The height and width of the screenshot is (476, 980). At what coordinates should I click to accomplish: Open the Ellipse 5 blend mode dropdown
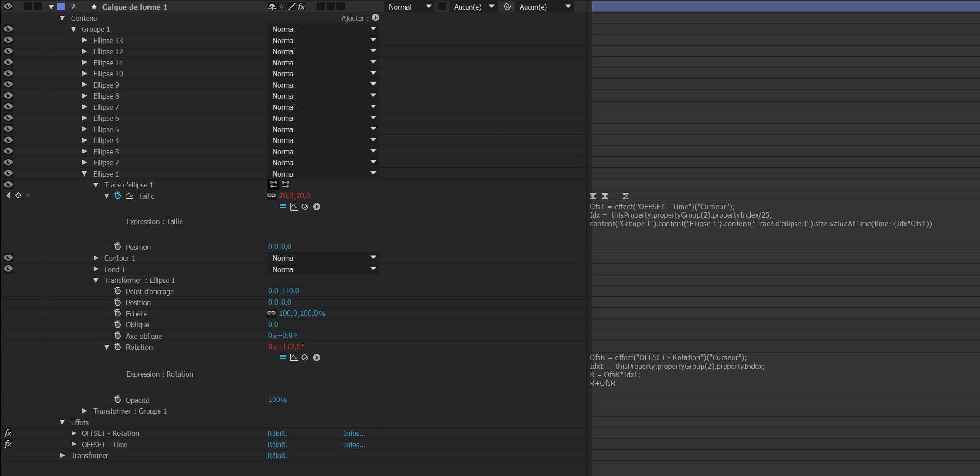(x=323, y=129)
